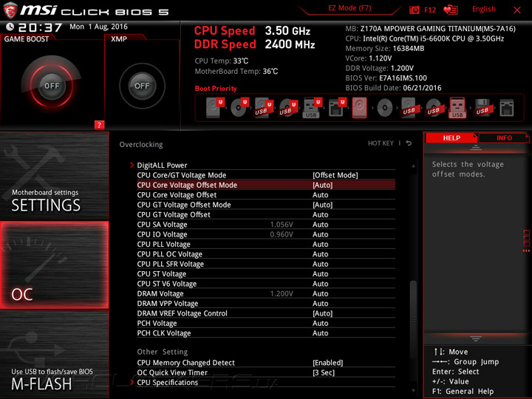Viewport: 532px width, 399px height.
Task: Select the UEFI network boot device icon
Action: pyautogui.click(x=337, y=108)
